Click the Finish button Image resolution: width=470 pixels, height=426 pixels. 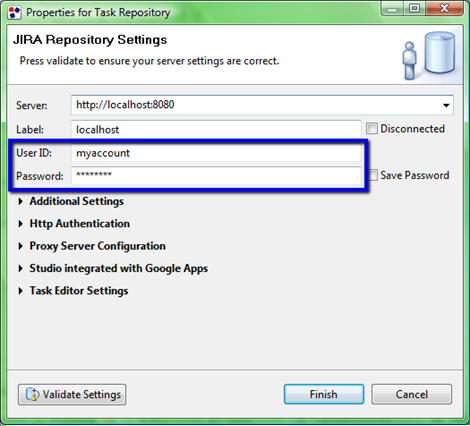click(324, 394)
